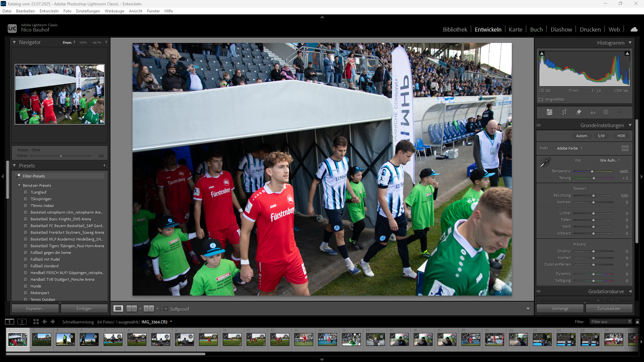
Task: Collapse the Benutzer-Presets folder
Action: (x=19, y=186)
